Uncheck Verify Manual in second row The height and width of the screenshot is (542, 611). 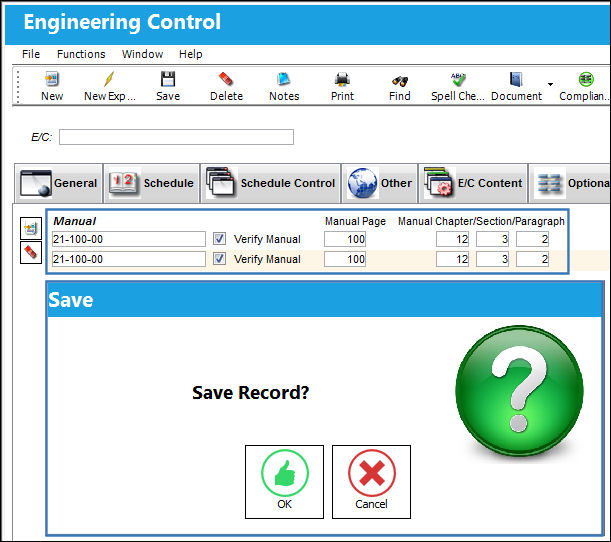pos(219,258)
